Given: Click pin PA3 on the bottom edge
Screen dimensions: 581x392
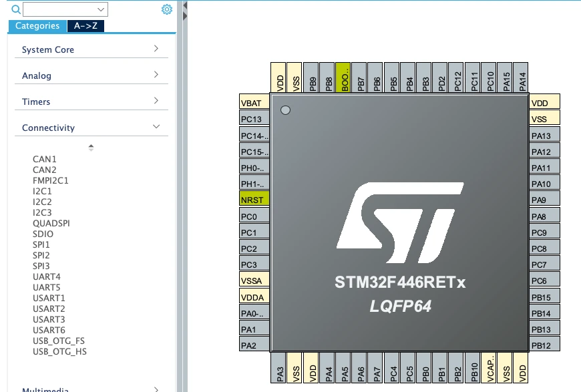Looking at the screenshot, I should pyautogui.click(x=278, y=367).
